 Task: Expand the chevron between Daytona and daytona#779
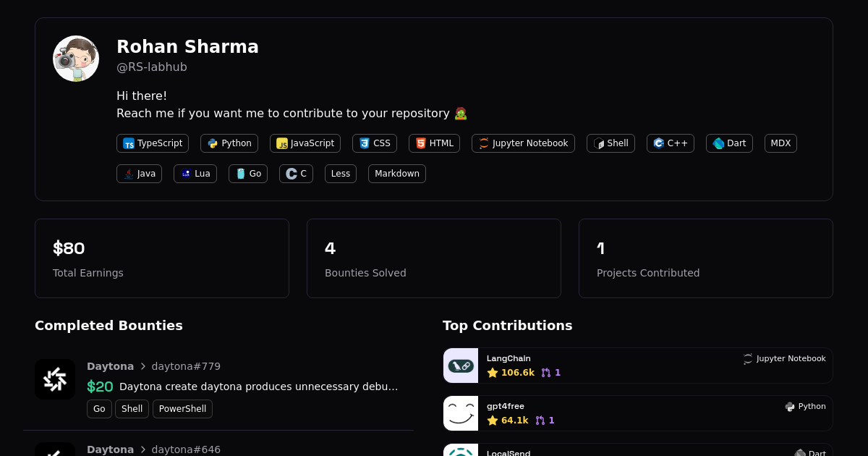142,366
